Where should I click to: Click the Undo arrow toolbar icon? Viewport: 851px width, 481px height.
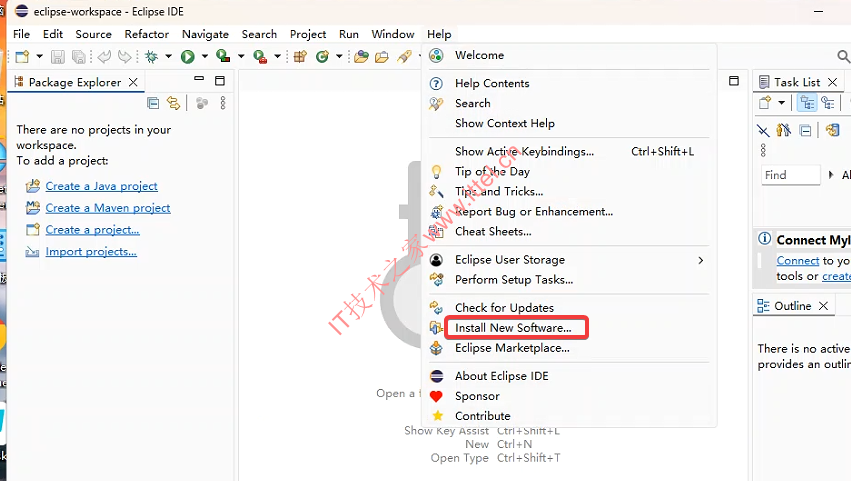point(105,56)
